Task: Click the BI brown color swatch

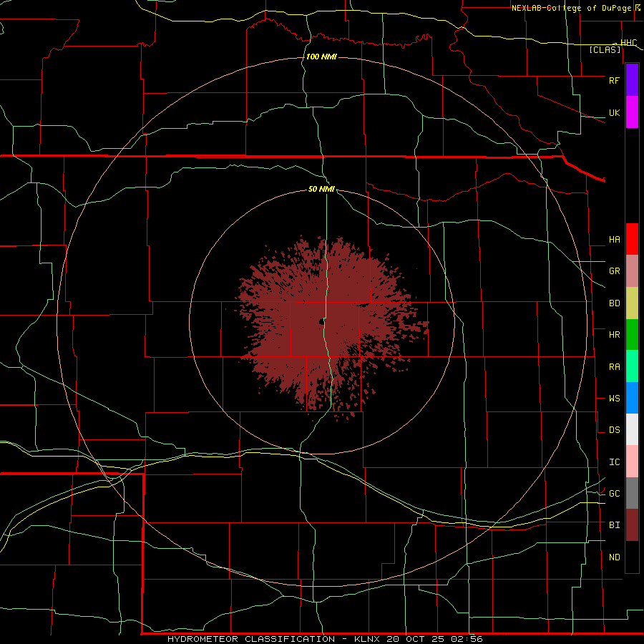Action: pos(632,525)
